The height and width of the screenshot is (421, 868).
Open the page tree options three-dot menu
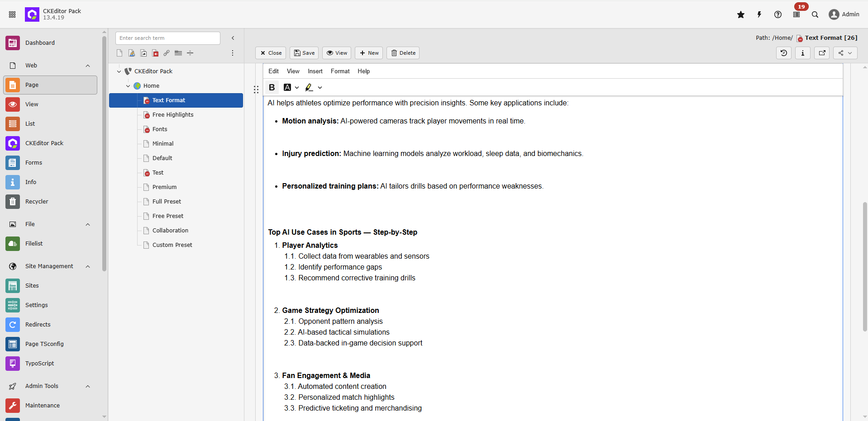[x=233, y=53]
